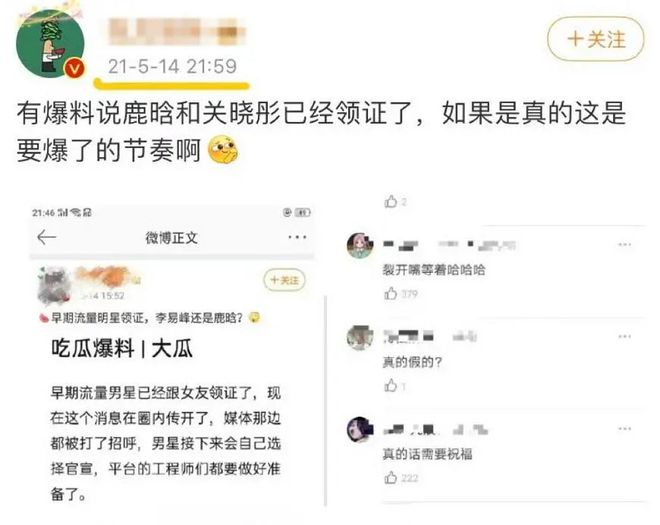660x525 pixels.
Task: View dark-haired avatar of third commenter
Action: (360, 429)
